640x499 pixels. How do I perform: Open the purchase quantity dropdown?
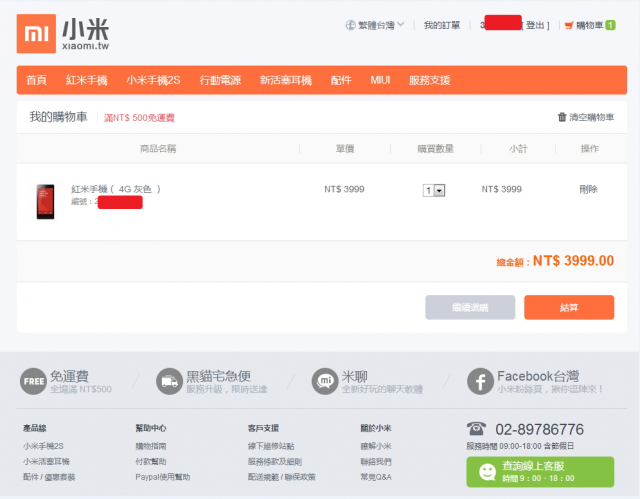point(434,190)
